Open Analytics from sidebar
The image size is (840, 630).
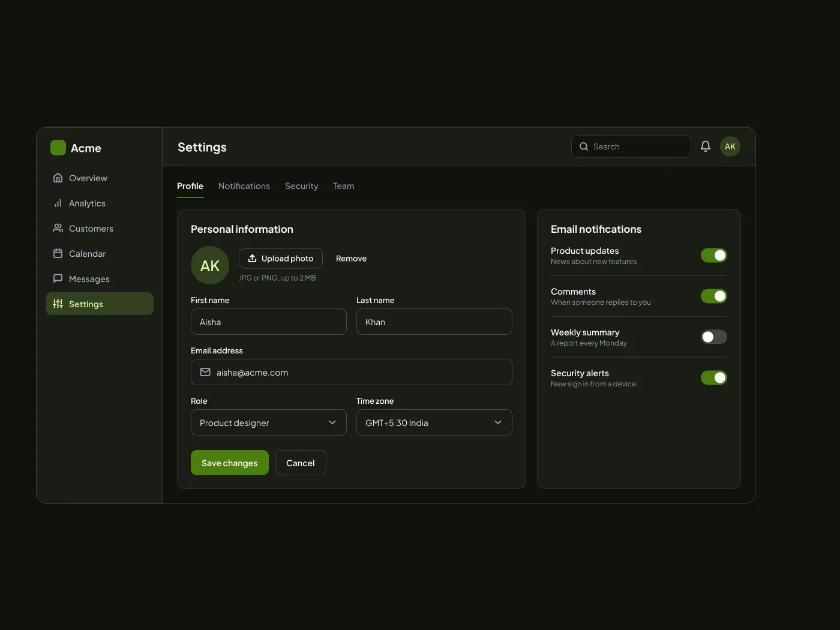(x=87, y=203)
